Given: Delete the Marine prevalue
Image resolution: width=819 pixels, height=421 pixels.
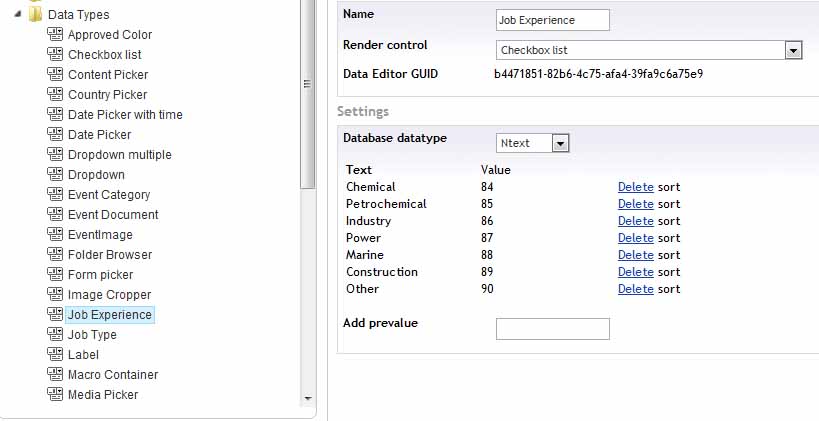Looking at the screenshot, I should coord(635,255).
